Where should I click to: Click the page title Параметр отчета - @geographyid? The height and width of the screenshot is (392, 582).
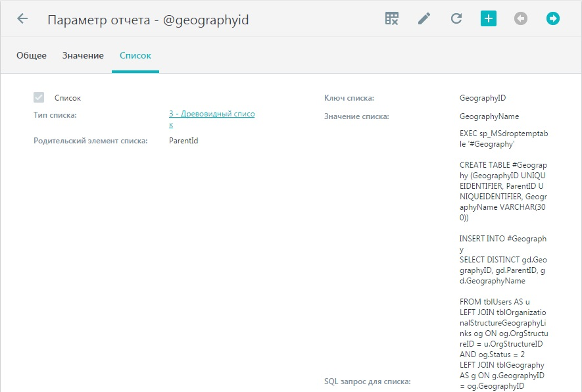click(148, 19)
